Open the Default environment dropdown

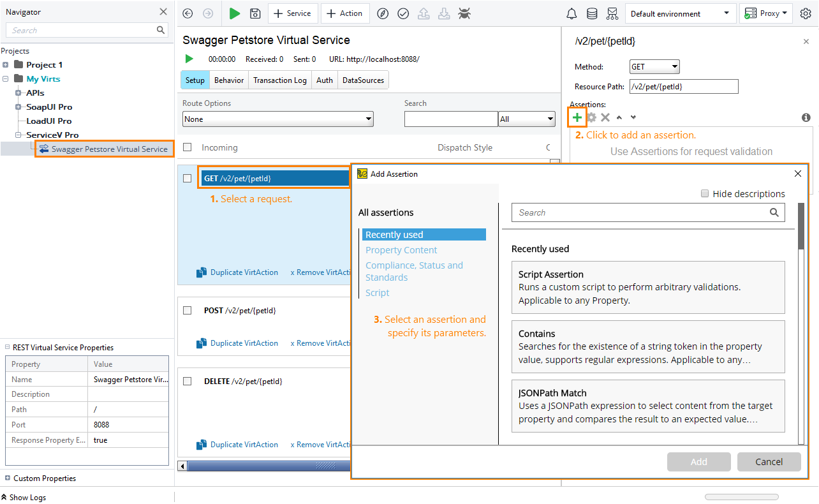(x=679, y=13)
